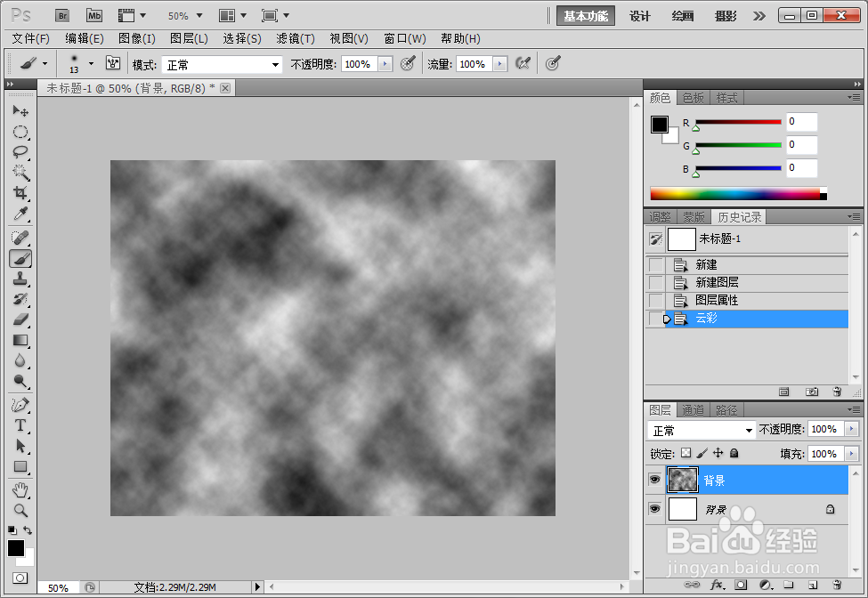The image size is (868, 598).
Task: Set history brush source to 新建图层 state
Action: [656, 283]
